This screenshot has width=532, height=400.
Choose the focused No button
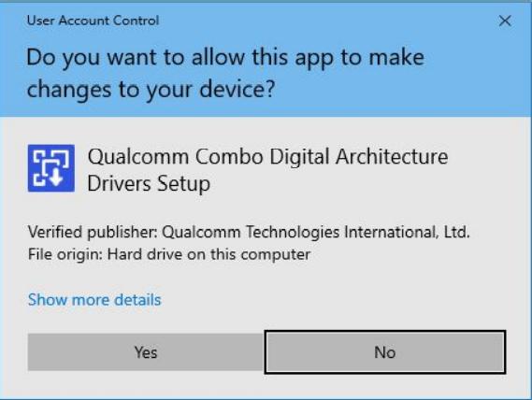click(x=385, y=351)
